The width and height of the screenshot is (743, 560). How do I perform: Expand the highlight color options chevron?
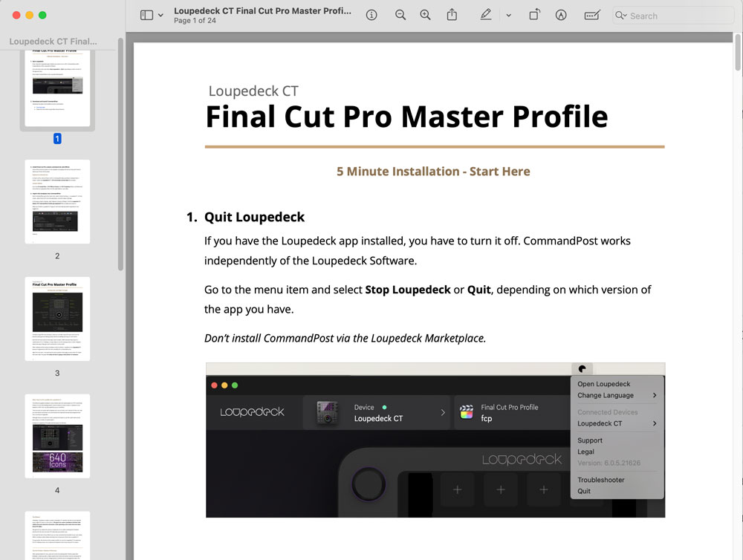[x=508, y=15]
